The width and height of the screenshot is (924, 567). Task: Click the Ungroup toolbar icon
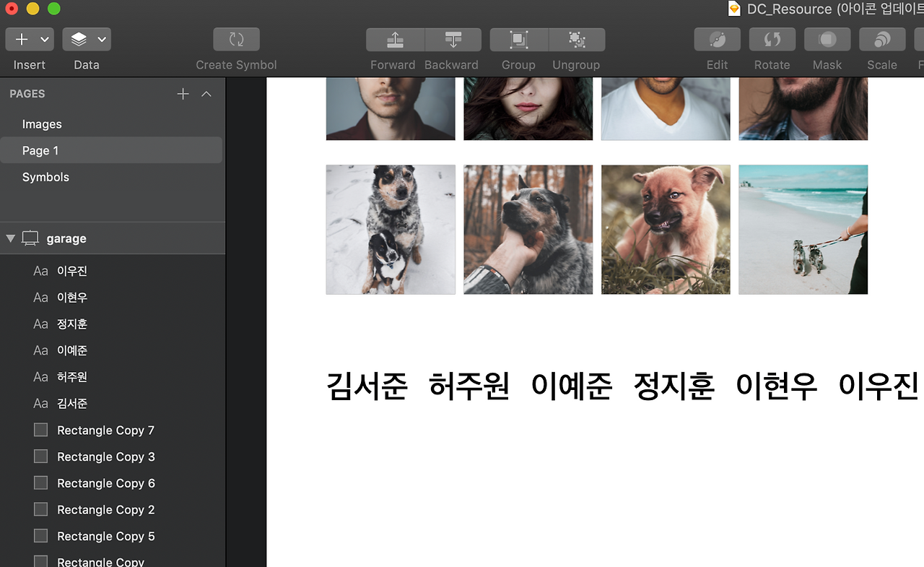pos(577,40)
